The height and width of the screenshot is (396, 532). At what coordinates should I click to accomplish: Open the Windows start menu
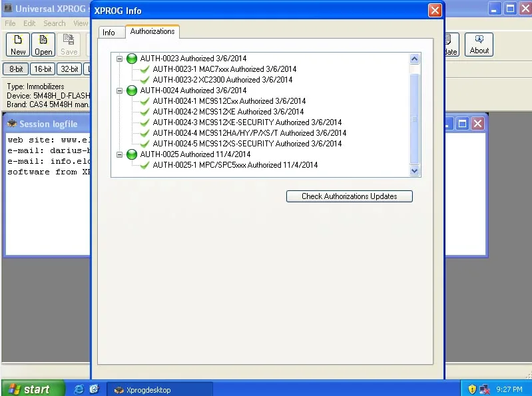pyautogui.click(x=32, y=389)
